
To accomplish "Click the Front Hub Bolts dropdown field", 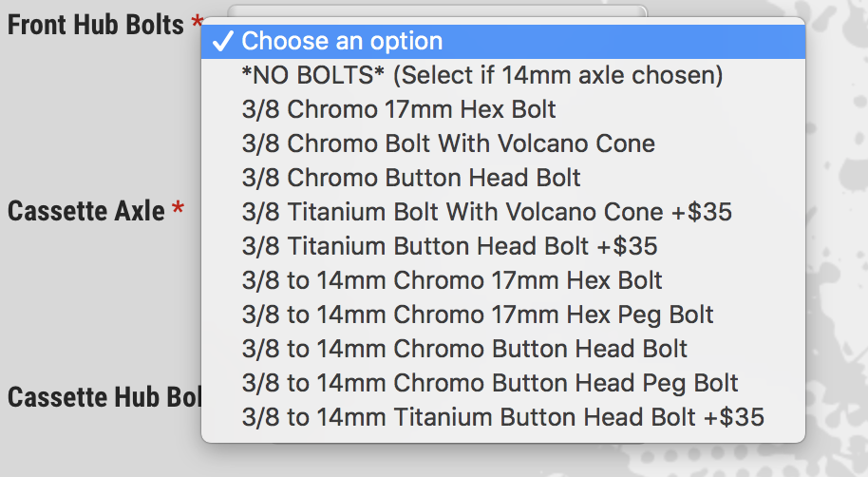I will coord(437,10).
